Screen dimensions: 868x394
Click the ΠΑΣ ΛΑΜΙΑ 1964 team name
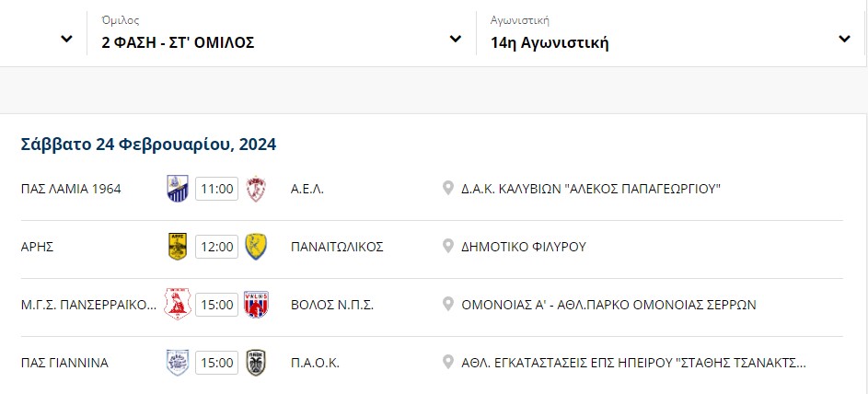pos(71,189)
